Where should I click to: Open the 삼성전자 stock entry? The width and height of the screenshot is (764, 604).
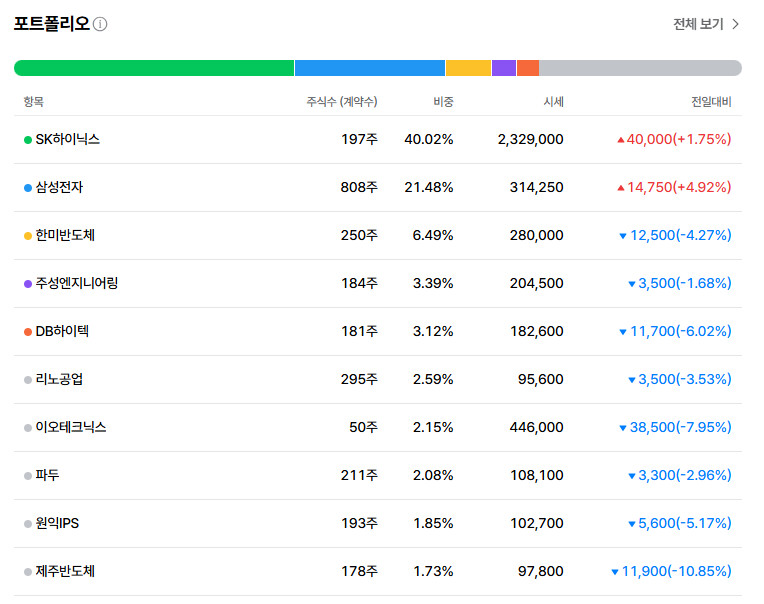click(x=59, y=187)
